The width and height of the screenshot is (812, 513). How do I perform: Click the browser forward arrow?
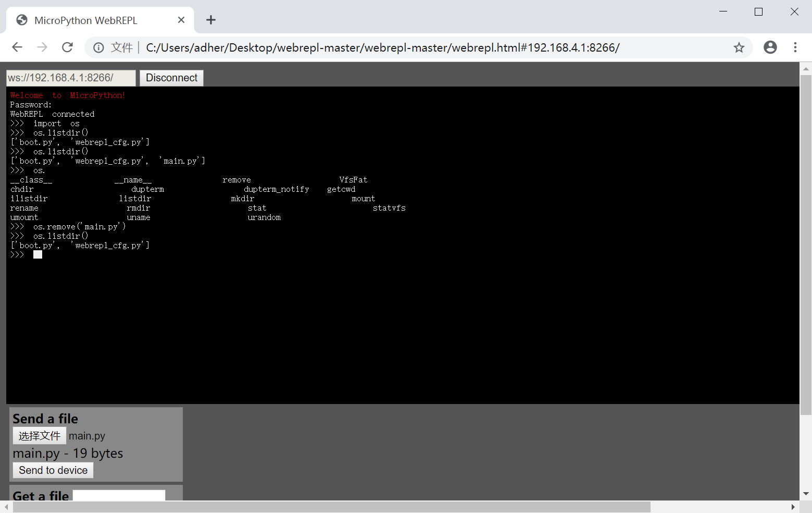tap(42, 47)
